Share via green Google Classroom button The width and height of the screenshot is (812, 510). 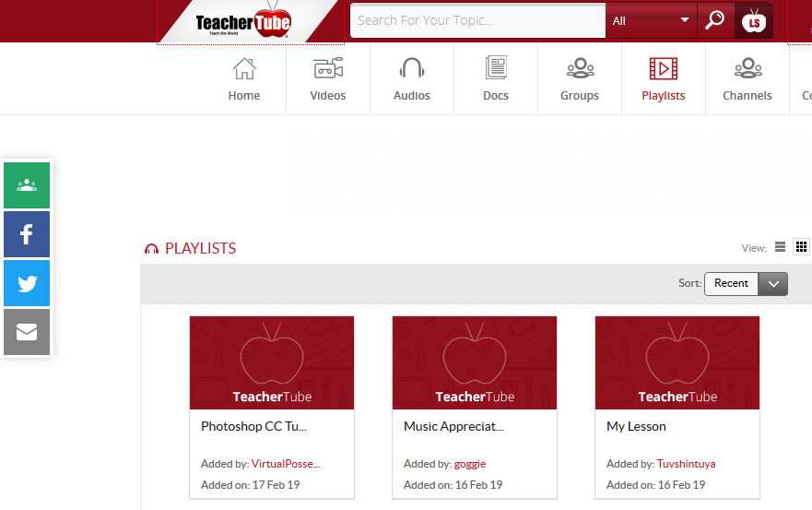(x=27, y=185)
